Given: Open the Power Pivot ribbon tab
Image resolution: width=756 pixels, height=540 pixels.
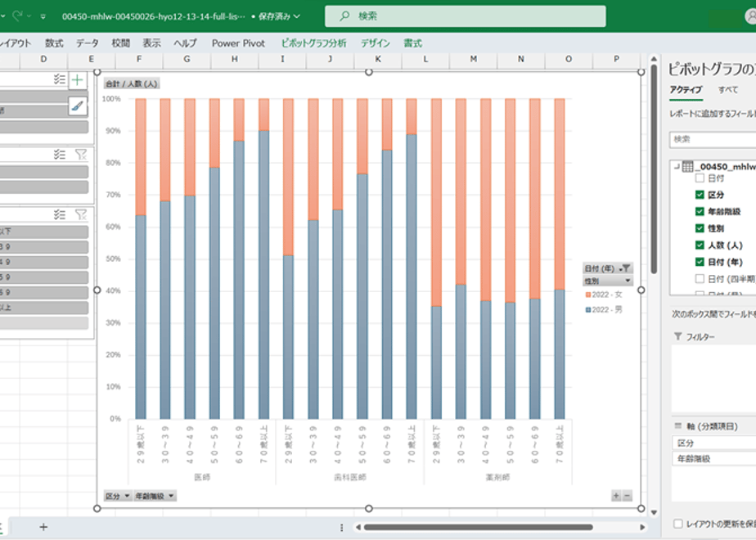Looking at the screenshot, I should tap(238, 43).
